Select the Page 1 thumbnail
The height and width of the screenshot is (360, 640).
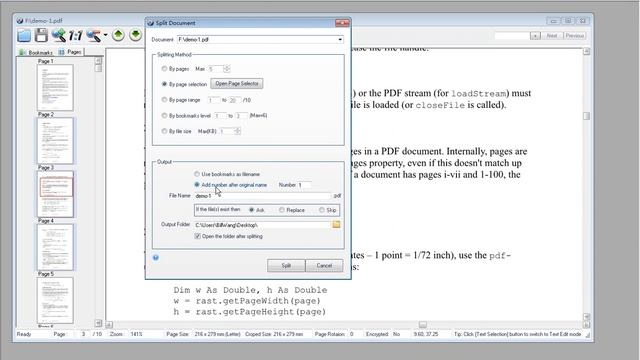pyautogui.click(x=55, y=87)
